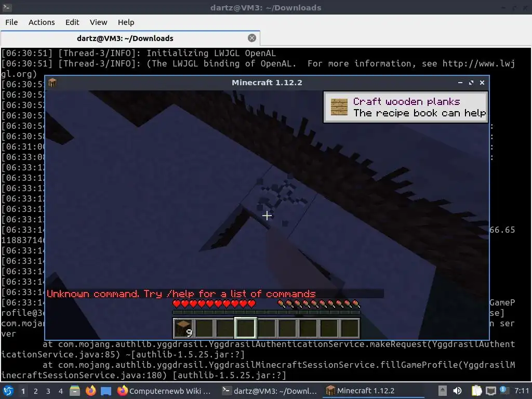This screenshot has height=399, width=532.
Task: Click the hunger drumsticks bar
Action: coord(318,303)
